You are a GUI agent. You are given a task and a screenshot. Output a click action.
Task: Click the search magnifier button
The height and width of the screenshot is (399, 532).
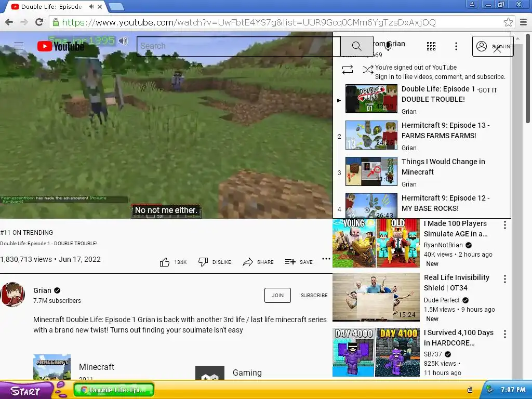(356, 46)
